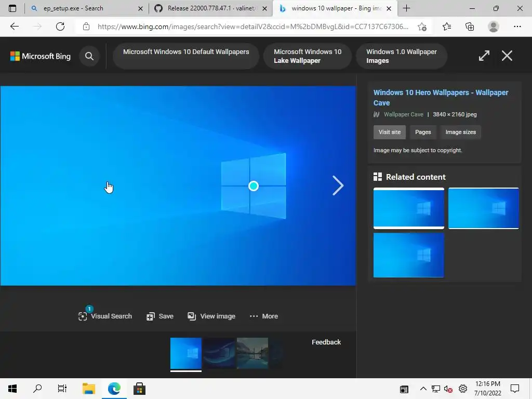The image size is (532, 399).
Task: Click View image button
Action: [x=211, y=316]
